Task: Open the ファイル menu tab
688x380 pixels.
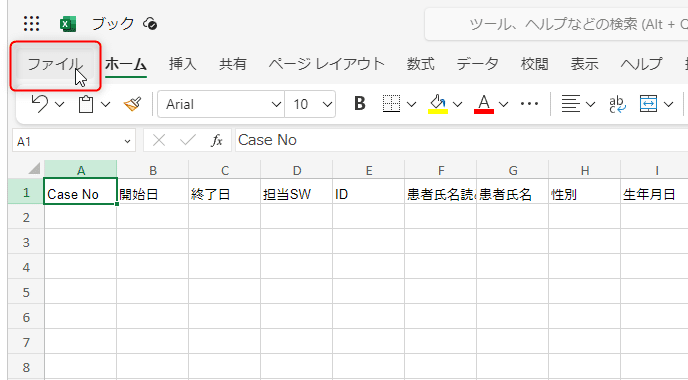Action: 54,65
